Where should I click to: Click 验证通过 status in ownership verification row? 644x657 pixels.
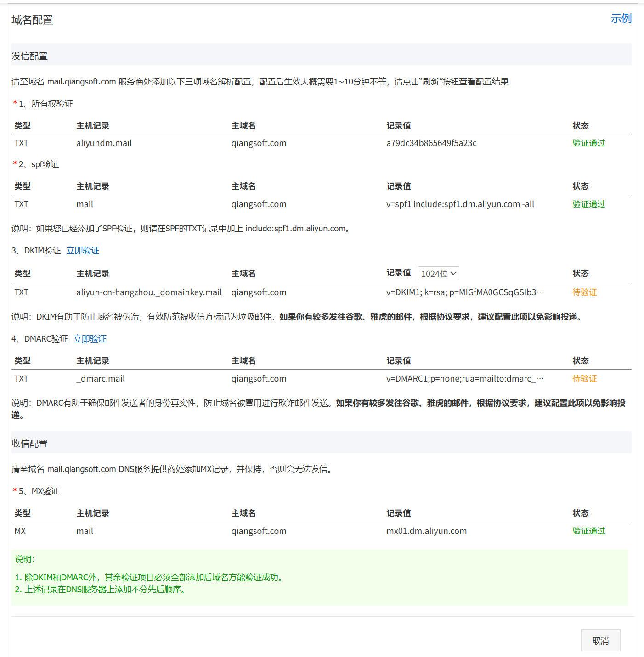coord(588,143)
